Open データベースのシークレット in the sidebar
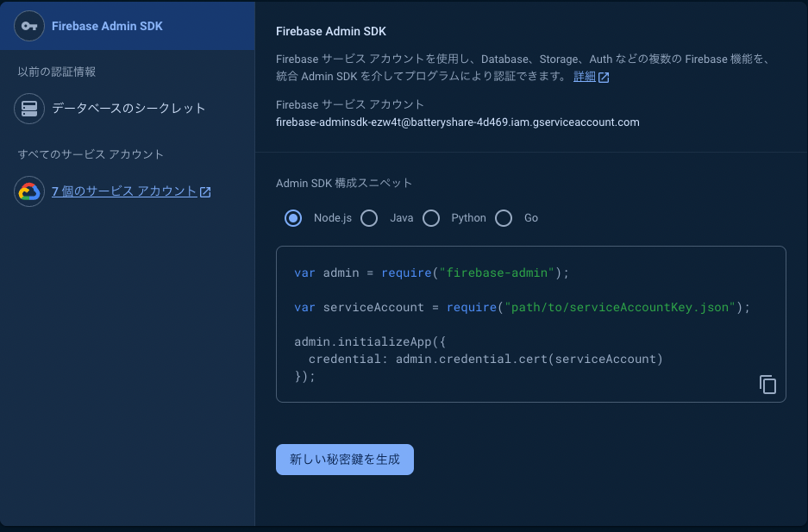The image size is (808, 532). [x=128, y=109]
